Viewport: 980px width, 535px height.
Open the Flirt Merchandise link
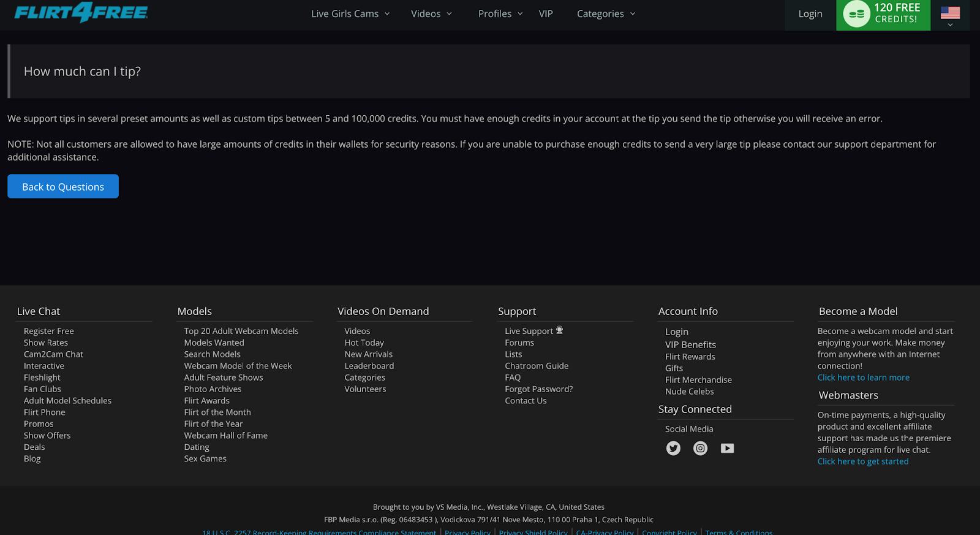(x=699, y=380)
